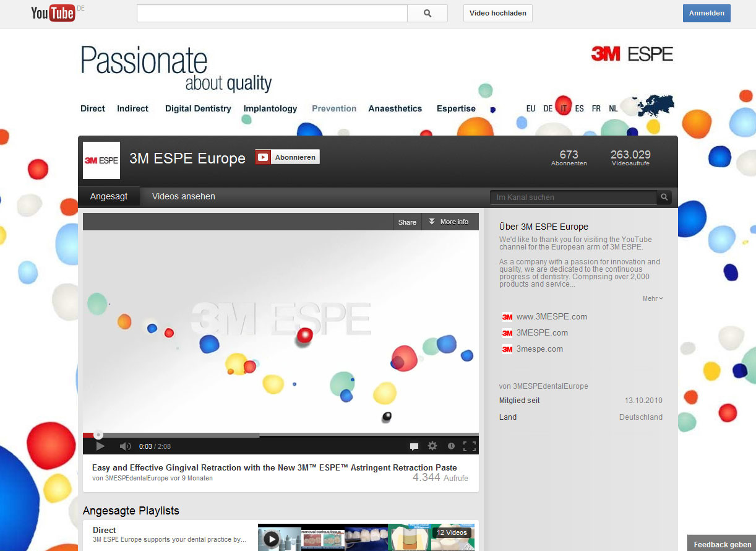
Task: Click the 3M ESPE channel avatar
Action: point(101,160)
